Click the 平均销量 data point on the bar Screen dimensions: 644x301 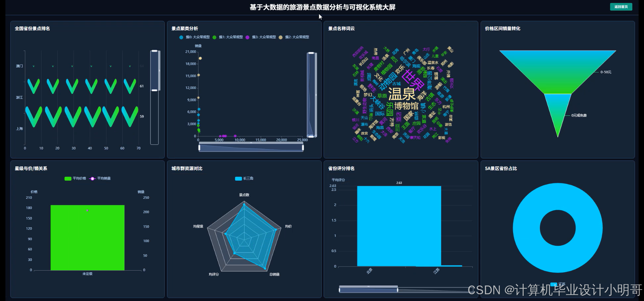(87, 210)
